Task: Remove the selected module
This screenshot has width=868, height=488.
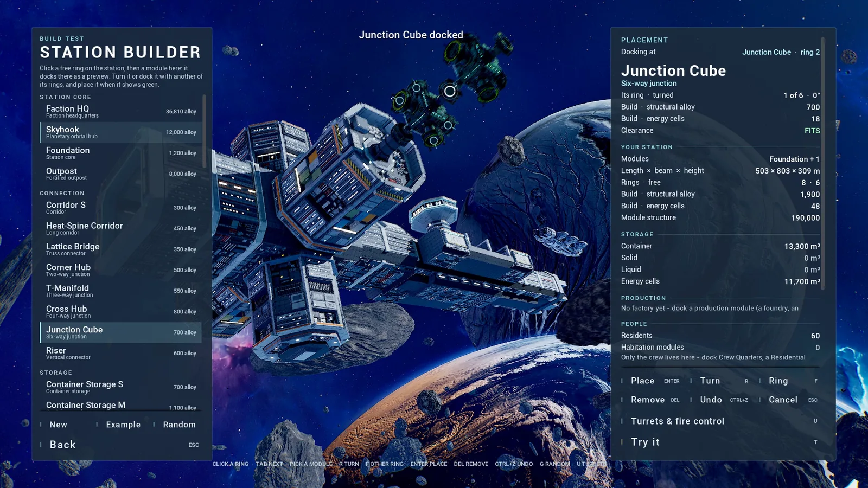Action: (x=651, y=400)
